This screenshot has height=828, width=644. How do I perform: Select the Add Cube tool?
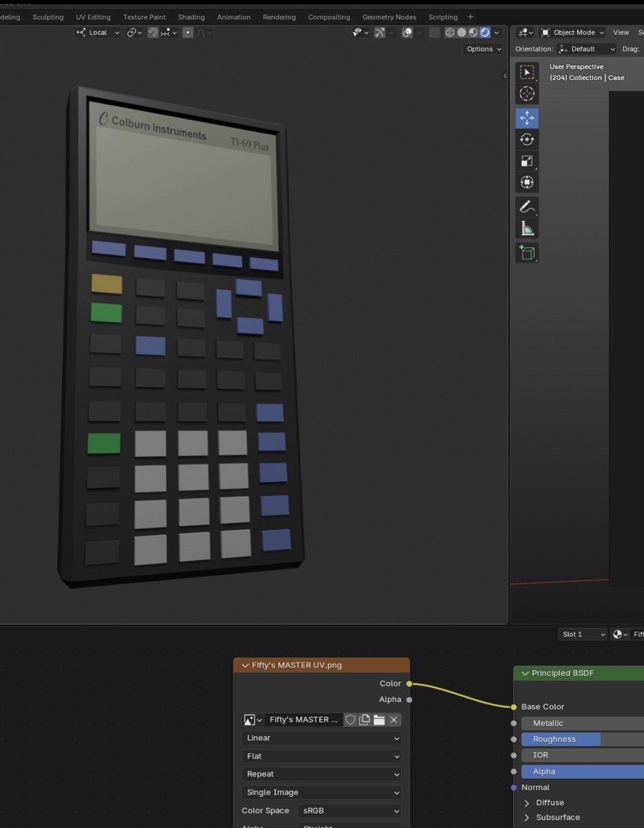527,253
